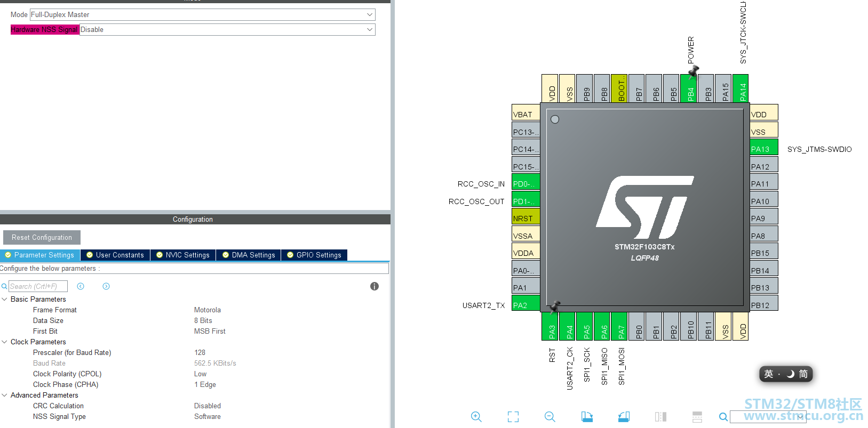Viewport: 868px width, 428px height.
Task: Zoom out of the pinout view
Action: (x=550, y=417)
